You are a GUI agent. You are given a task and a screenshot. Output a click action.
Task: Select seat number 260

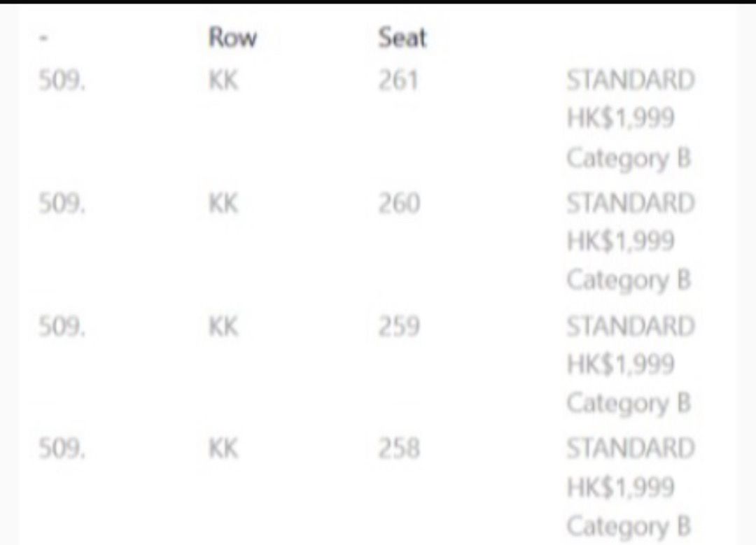pos(399,204)
